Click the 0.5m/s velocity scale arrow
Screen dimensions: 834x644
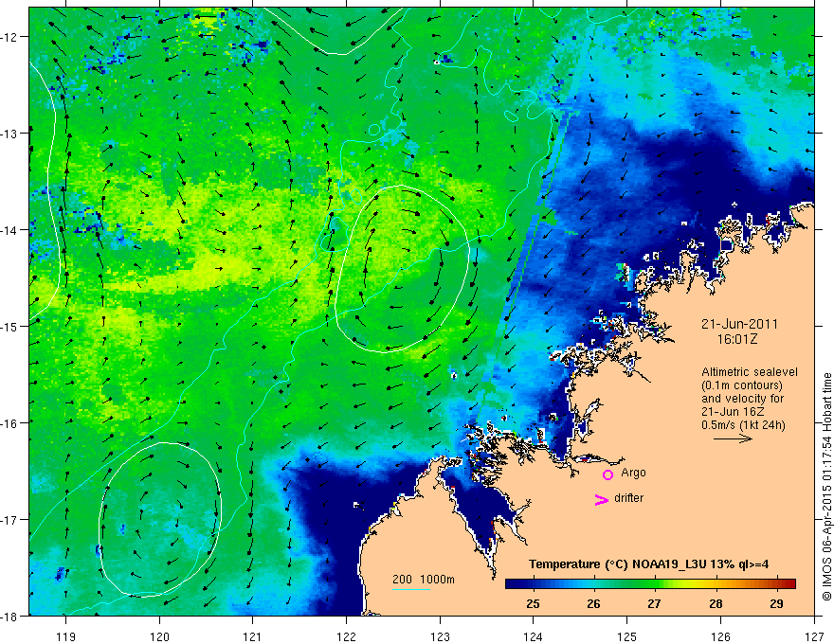pos(733,438)
